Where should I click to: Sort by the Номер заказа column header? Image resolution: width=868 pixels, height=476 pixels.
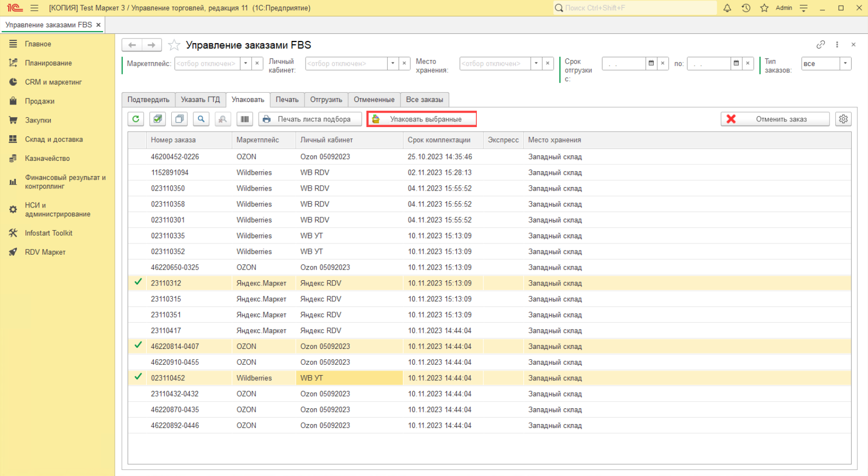coord(189,140)
